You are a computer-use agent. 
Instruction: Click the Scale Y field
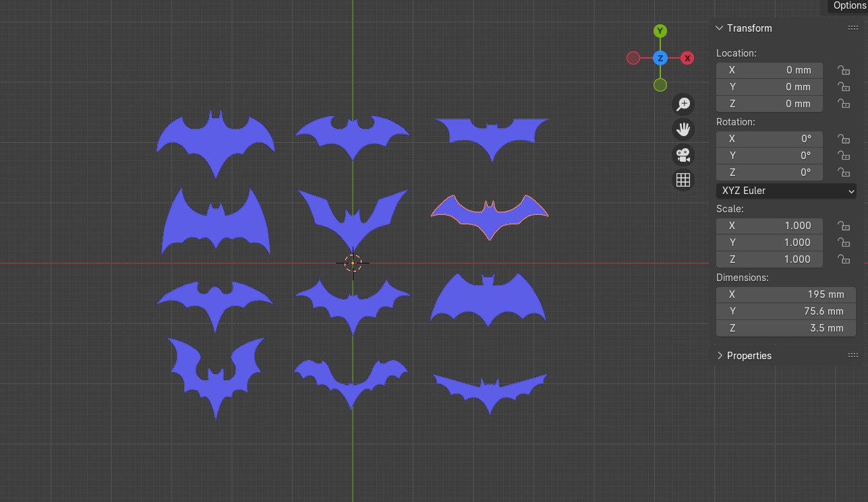point(770,243)
